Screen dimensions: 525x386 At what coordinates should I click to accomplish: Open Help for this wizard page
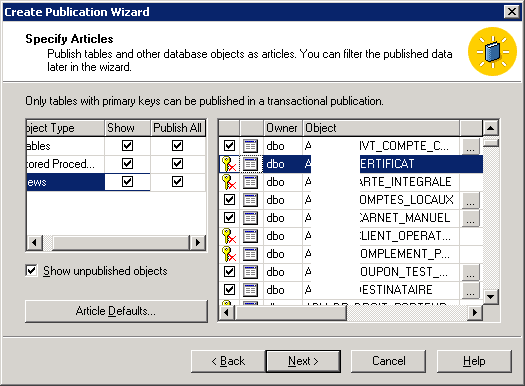[x=474, y=361]
